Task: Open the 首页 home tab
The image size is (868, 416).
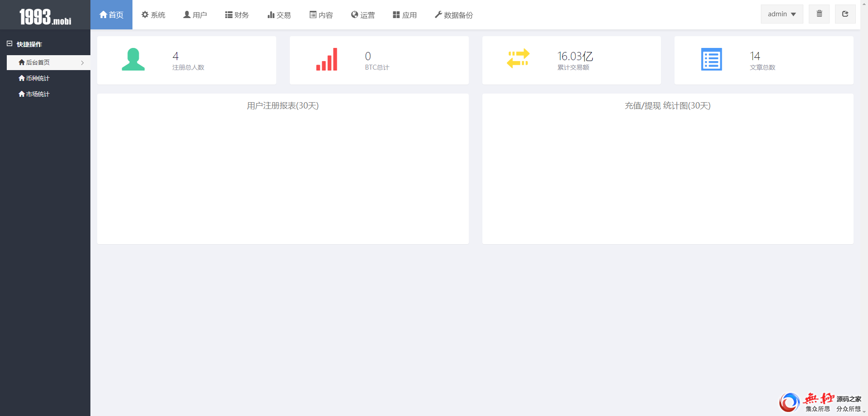Action: pos(111,15)
